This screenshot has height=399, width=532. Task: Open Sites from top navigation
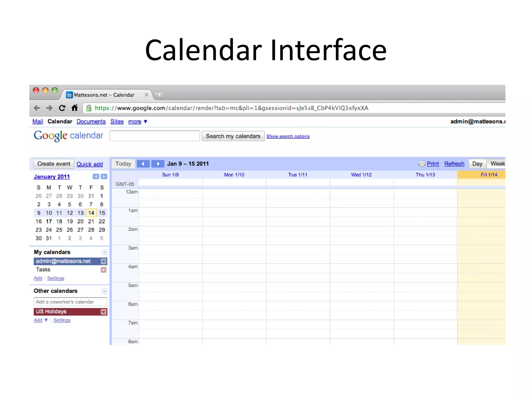pos(117,122)
